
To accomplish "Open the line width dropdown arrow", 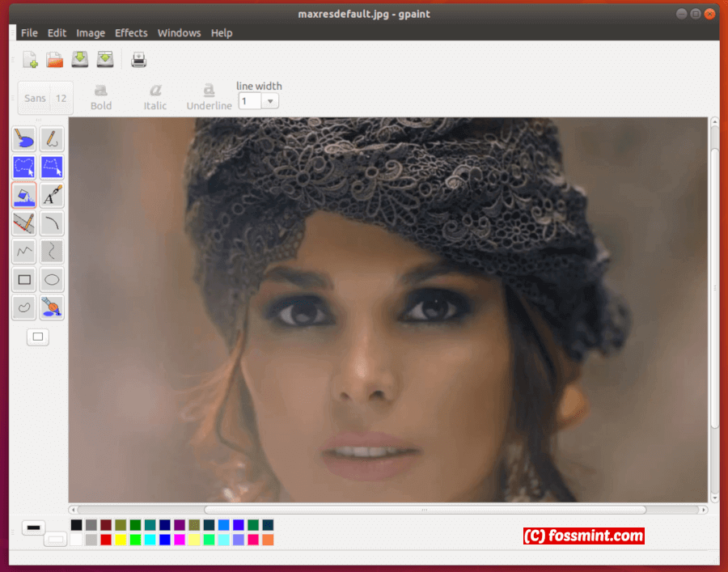I will (x=269, y=101).
